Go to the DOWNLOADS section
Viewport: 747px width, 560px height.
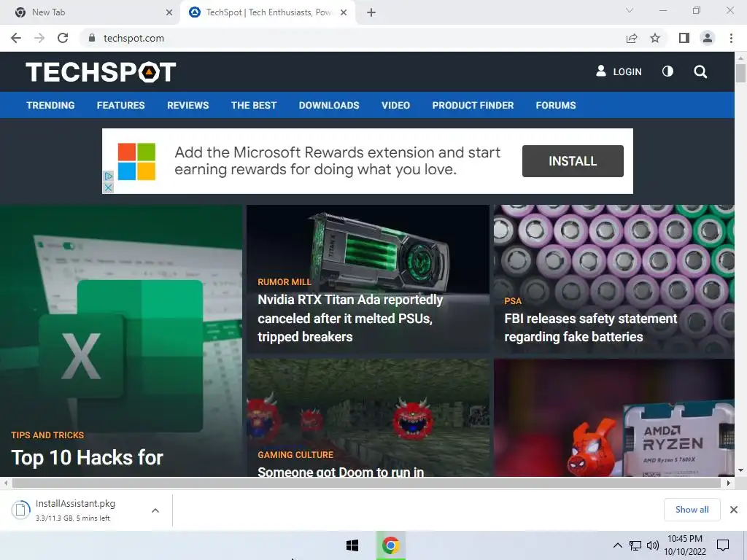pos(329,105)
